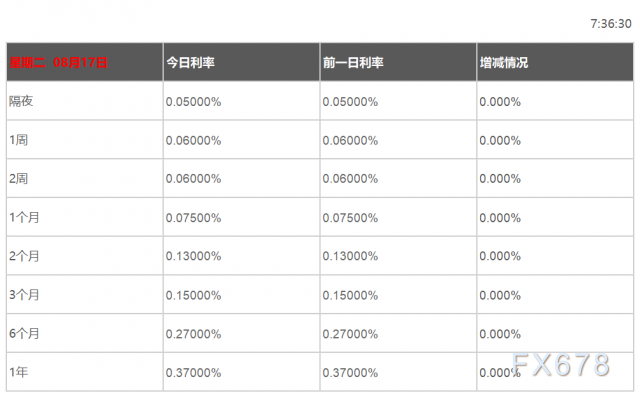This screenshot has height=400, width=640.
Task: Select the 前一日利率 column header
Action: pyautogui.click(x=354, y=62)
